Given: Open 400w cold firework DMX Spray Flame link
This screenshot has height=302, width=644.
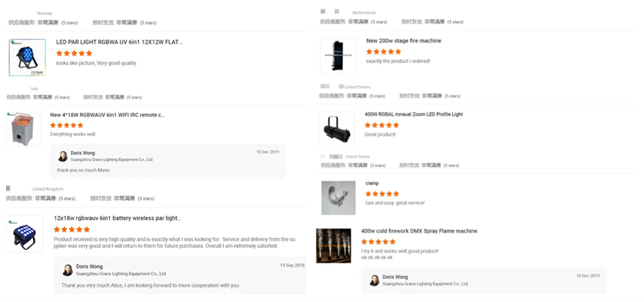Looking at the screenshot, I should coord(419,231).
